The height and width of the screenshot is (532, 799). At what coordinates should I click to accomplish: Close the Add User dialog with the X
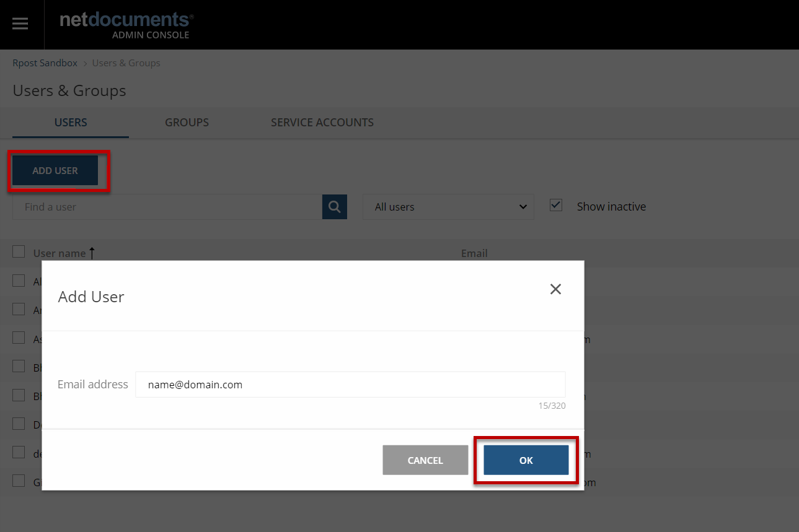pos(555,289)
